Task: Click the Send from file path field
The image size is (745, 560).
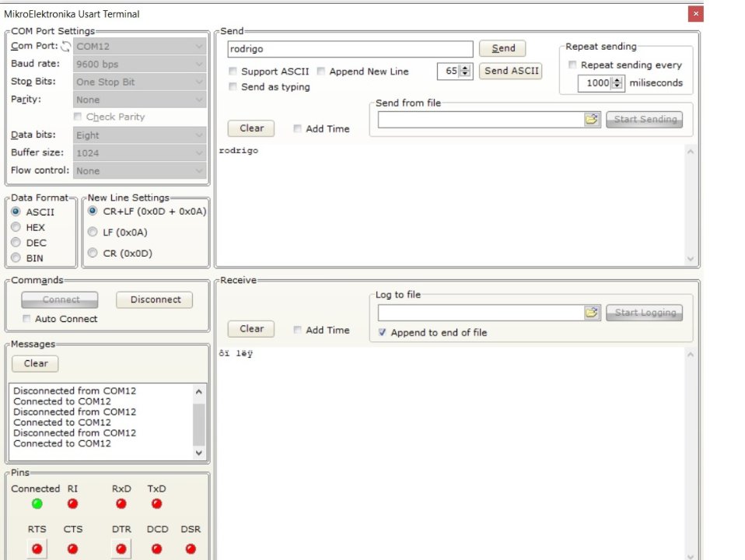Action: (x=481, y=119)
